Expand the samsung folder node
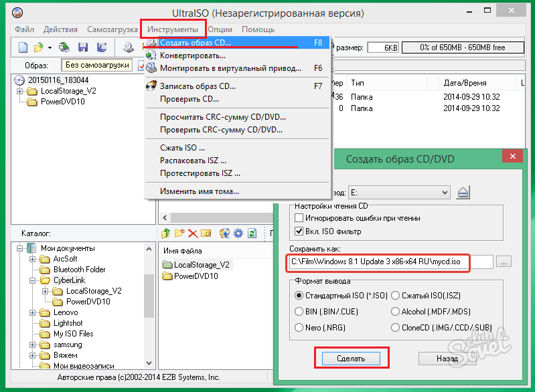Image resolution: width=535 pixels, height=392 pixels. point(32,345)
